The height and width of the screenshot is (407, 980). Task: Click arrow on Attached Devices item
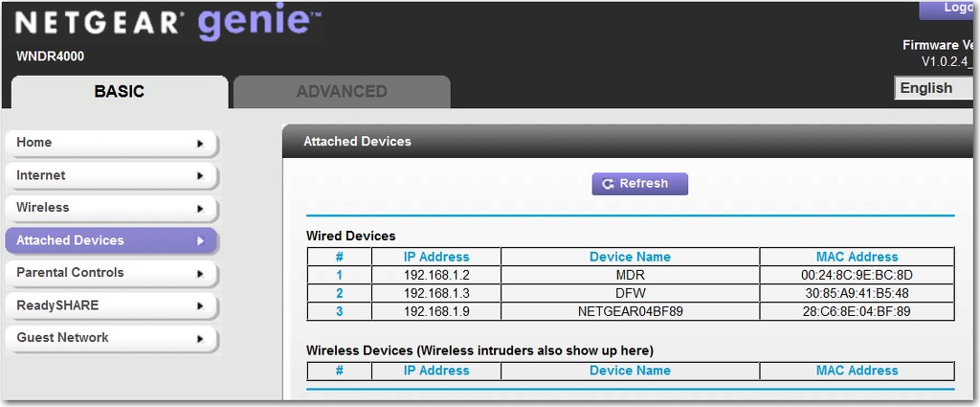click(x=200, y=240)
